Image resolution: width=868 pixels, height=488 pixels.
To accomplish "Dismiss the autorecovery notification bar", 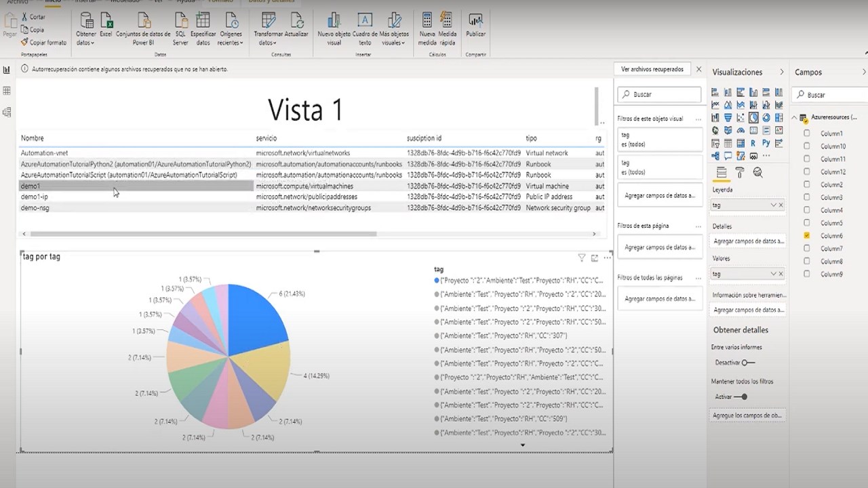I will 699,69.
